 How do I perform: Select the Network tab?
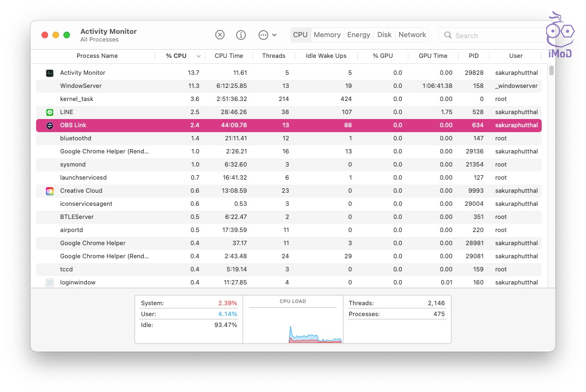412,35
